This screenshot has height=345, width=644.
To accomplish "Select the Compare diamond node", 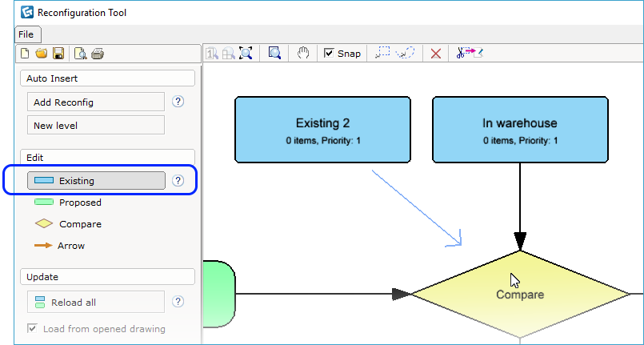I will [x=520, y=295].
